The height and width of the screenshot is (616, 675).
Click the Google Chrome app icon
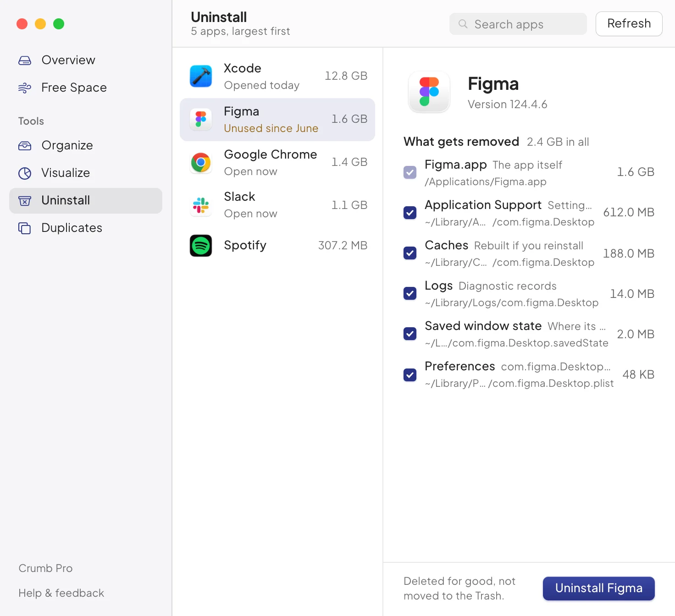201,162
